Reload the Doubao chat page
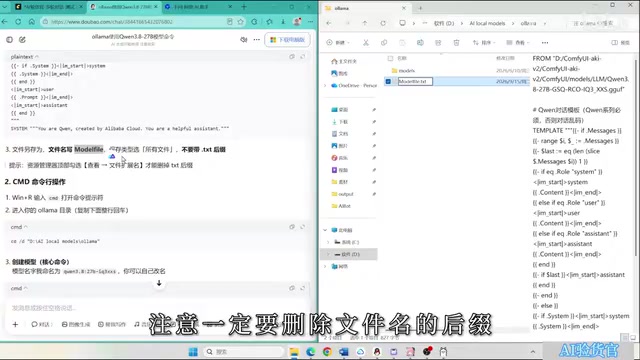The image size is (640, 360). click(x=18, y=22)
